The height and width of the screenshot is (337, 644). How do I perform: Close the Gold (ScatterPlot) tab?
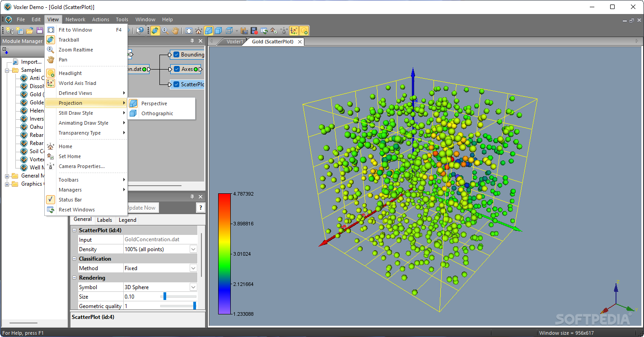pos(299,42)
